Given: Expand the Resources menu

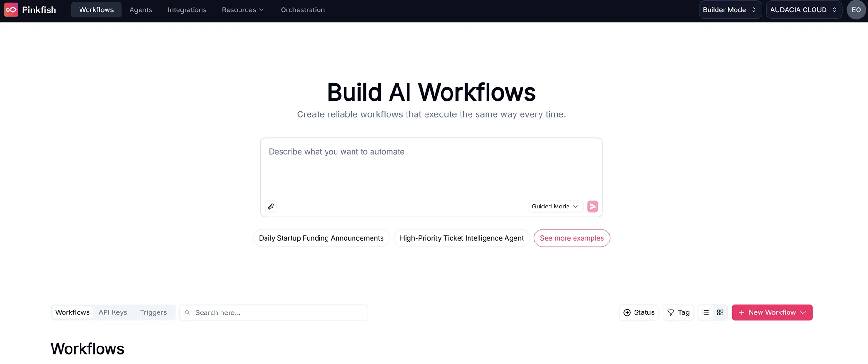Looking at the screenshot, I should coord(243,10).
